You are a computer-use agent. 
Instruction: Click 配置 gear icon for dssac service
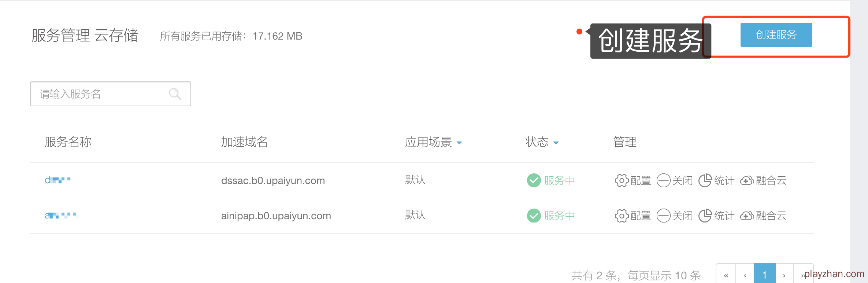tap(621, 180)
